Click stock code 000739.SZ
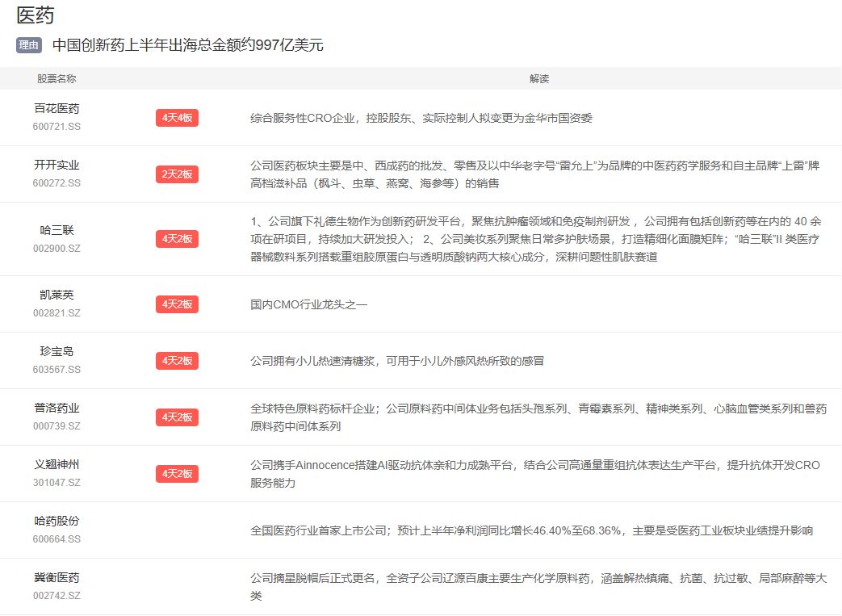Viewport: 842px width, 616px height. coord(57,426)
